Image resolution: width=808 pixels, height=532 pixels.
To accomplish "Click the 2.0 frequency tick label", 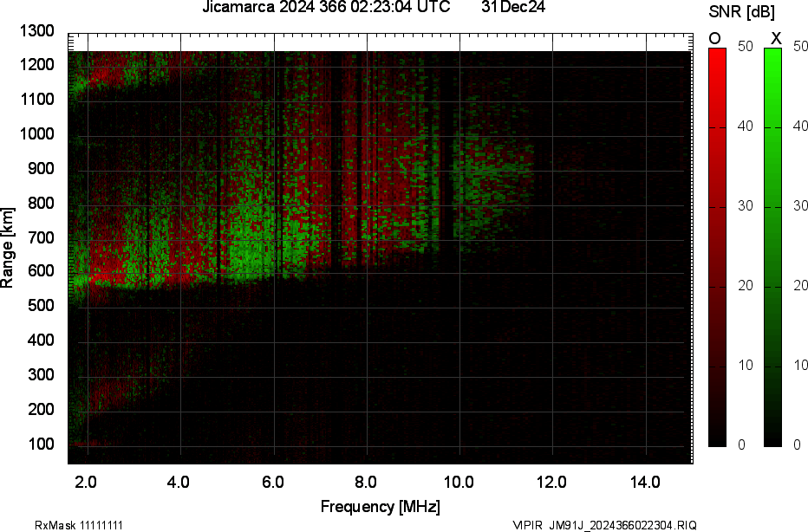I will [86, 483].
